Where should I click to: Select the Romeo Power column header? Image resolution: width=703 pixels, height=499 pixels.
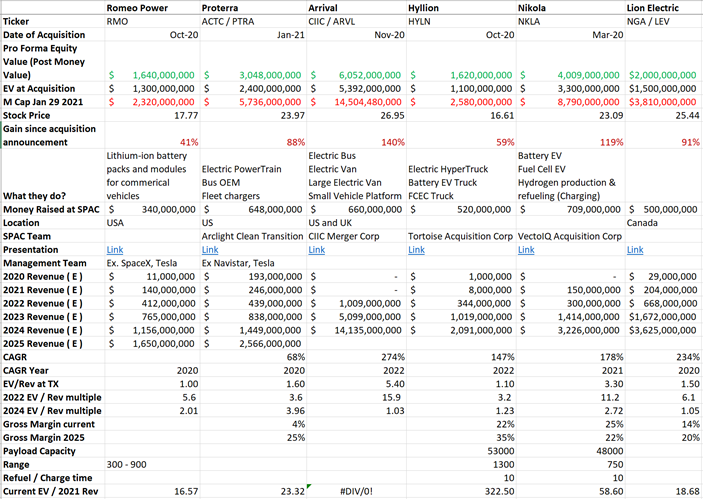pos(152,8)
